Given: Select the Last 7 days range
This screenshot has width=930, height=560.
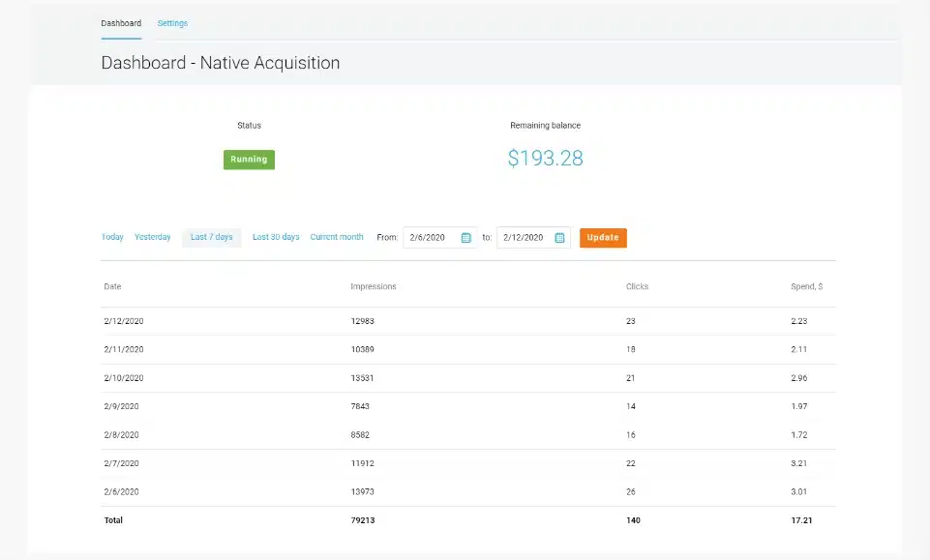Looking at the screenshot, I should (211, 237).
